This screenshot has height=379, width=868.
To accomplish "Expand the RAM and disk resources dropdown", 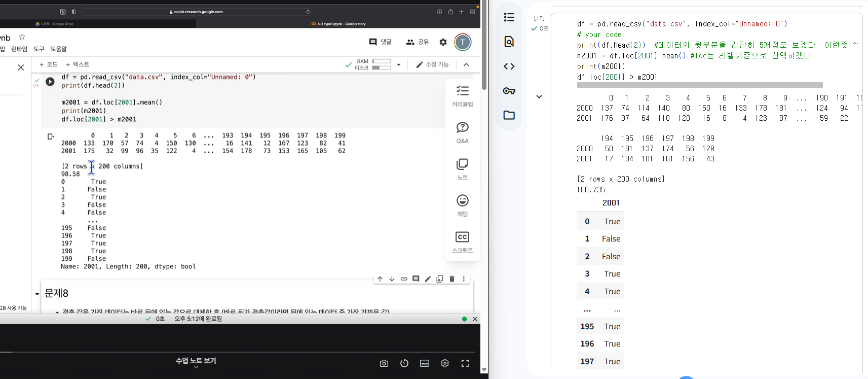I will tap(399, 65).
